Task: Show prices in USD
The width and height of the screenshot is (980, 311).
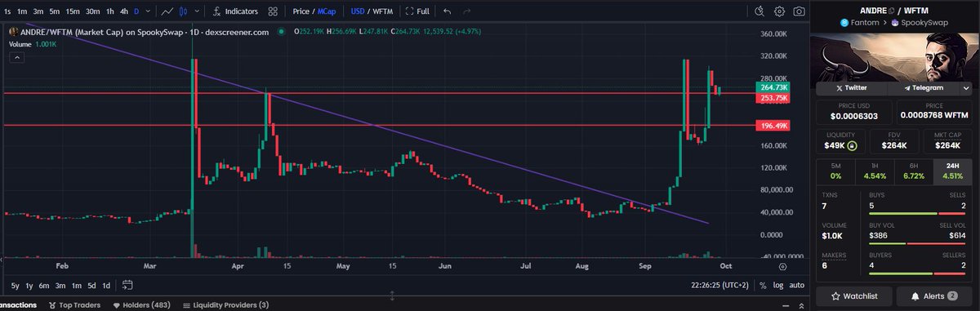Action: (357, 11)
